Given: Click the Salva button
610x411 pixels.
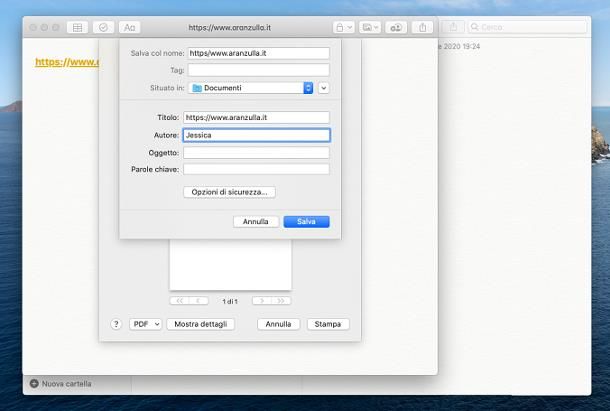Looking at the screenshot, I should click(306, 221).
